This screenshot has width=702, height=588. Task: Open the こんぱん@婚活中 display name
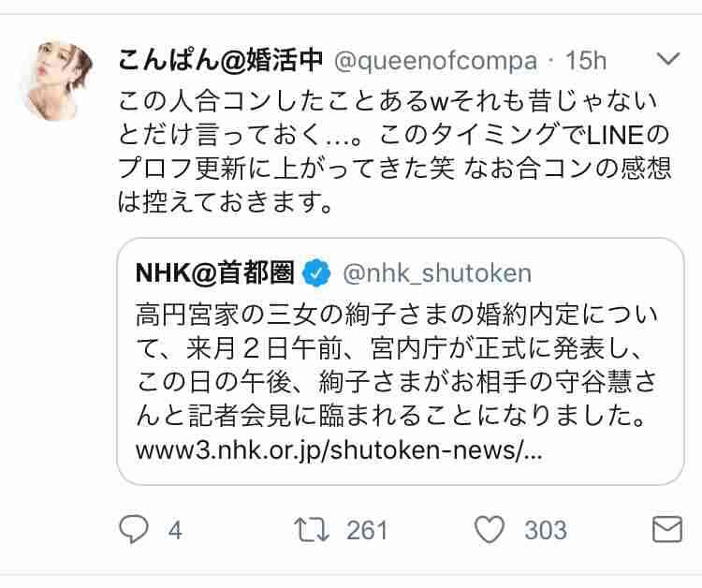coord(220,61)
